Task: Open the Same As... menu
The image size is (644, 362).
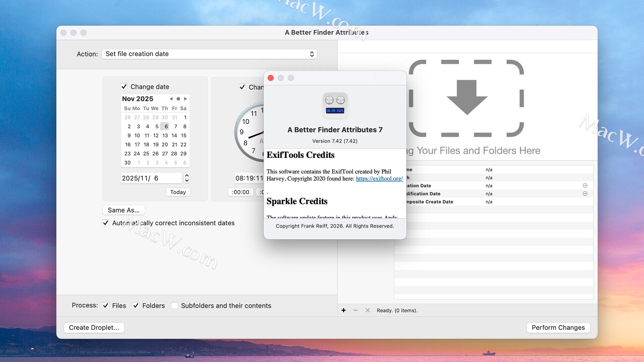Action: (x=123, y=210)
